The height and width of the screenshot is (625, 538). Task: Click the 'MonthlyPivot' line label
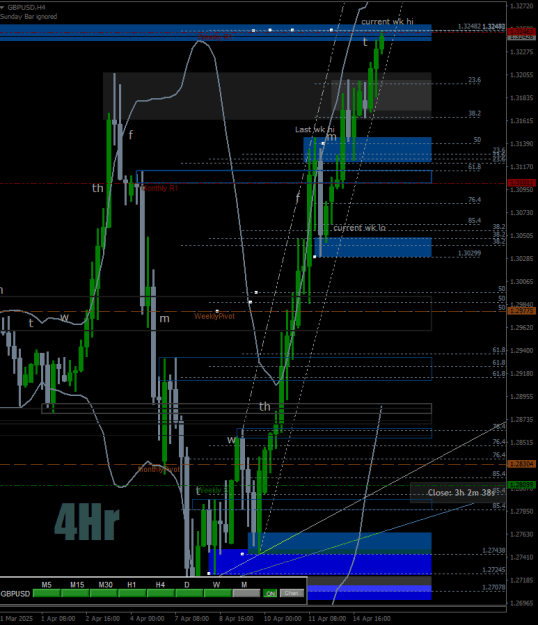159,469
